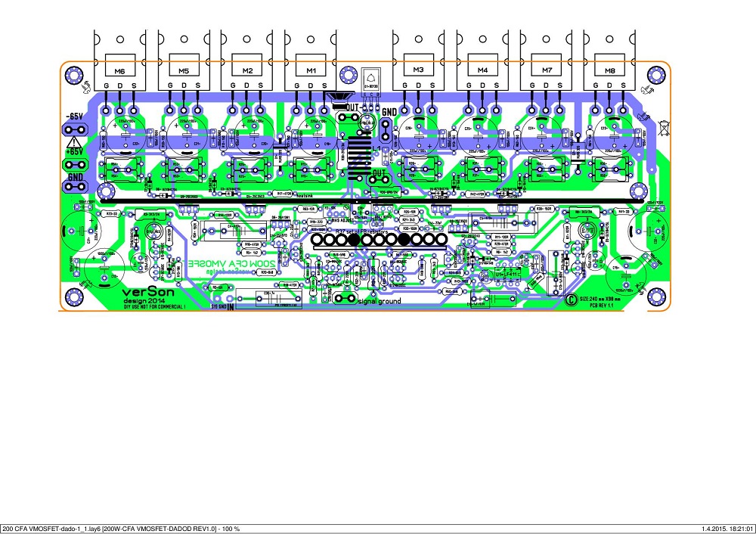Click the 'PCB REV 1.1' text
The height and width of the screenshot is (534, 756).
(x=602, y=306)
